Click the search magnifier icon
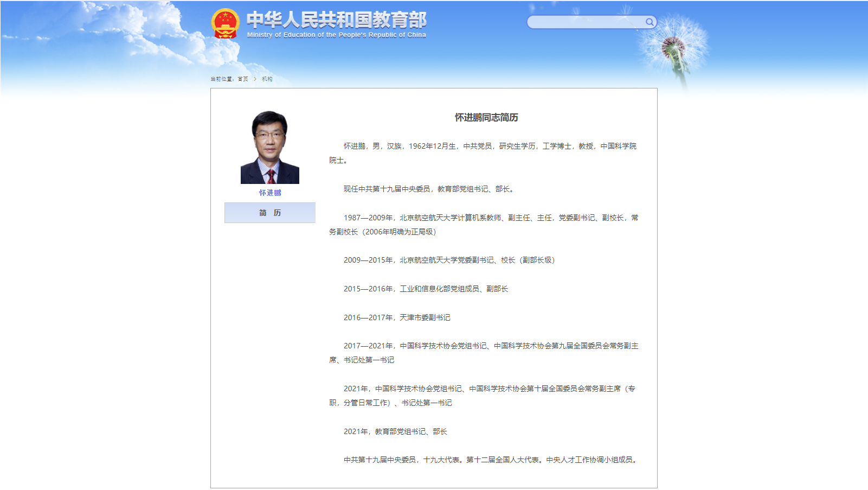This screenshot has width=868, height=490. coord(649,22)
